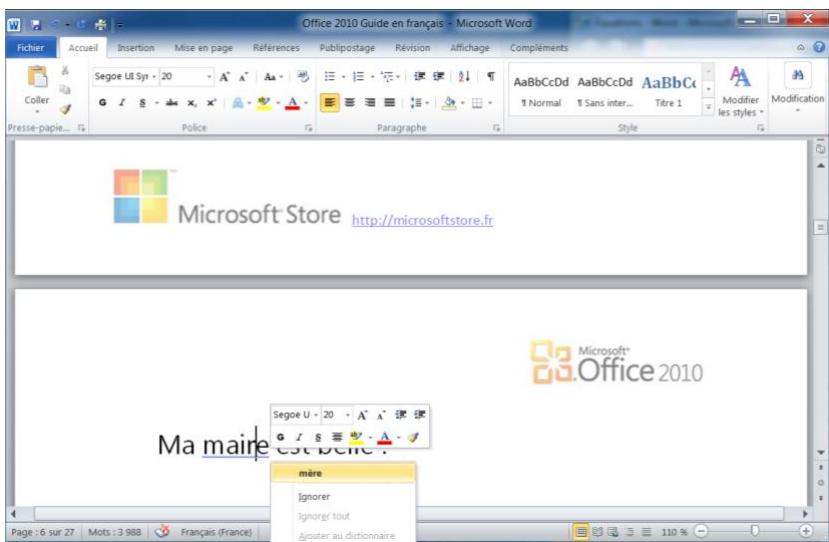Switch to the Références tab
Screen dimensions: 829x542
276,48
